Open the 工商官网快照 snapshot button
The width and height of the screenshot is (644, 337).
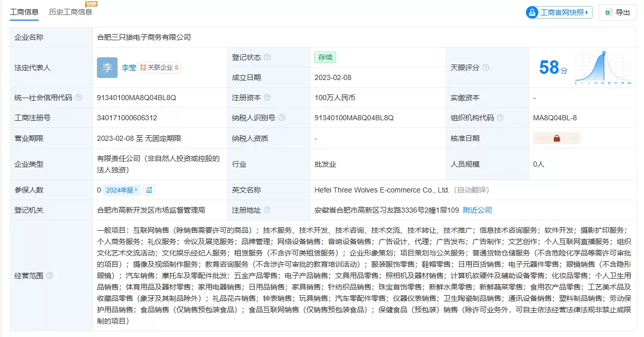pos(559,12)
